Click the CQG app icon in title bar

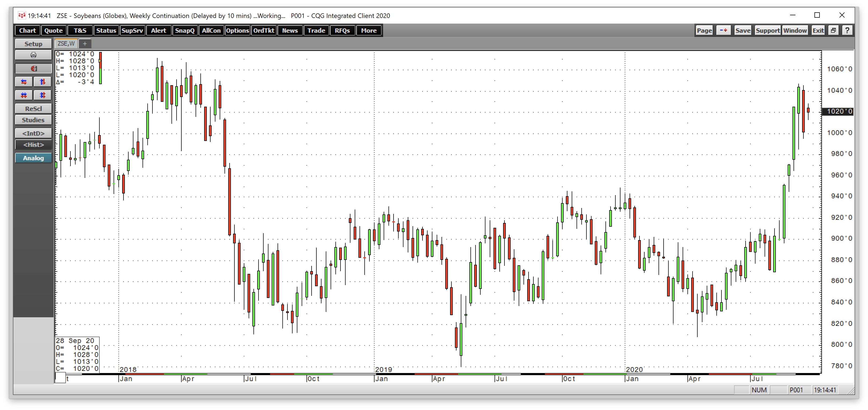[x=21, y=16]
